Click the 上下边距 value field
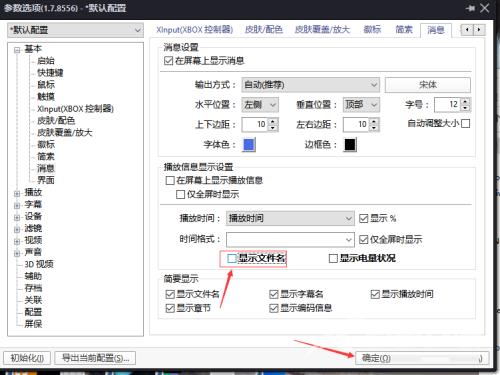The width and height of the screenshot is (500, 375). coord(255,125)
